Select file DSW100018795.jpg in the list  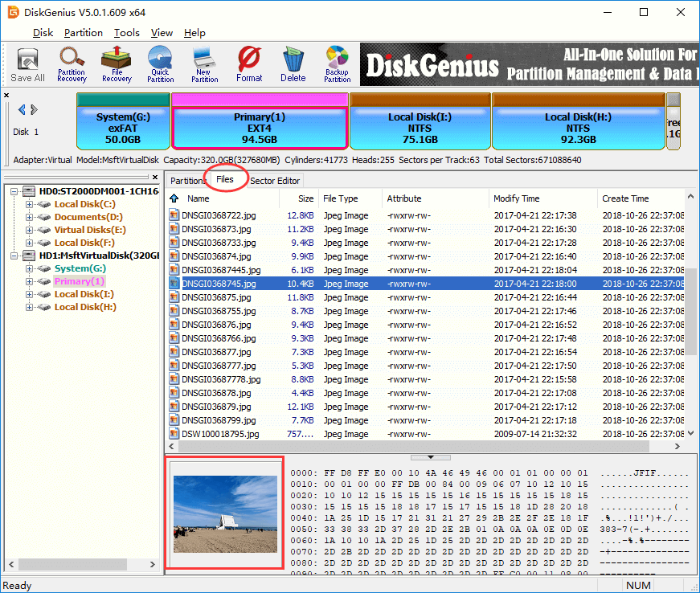pyautogui.click(x=220, y=434)
